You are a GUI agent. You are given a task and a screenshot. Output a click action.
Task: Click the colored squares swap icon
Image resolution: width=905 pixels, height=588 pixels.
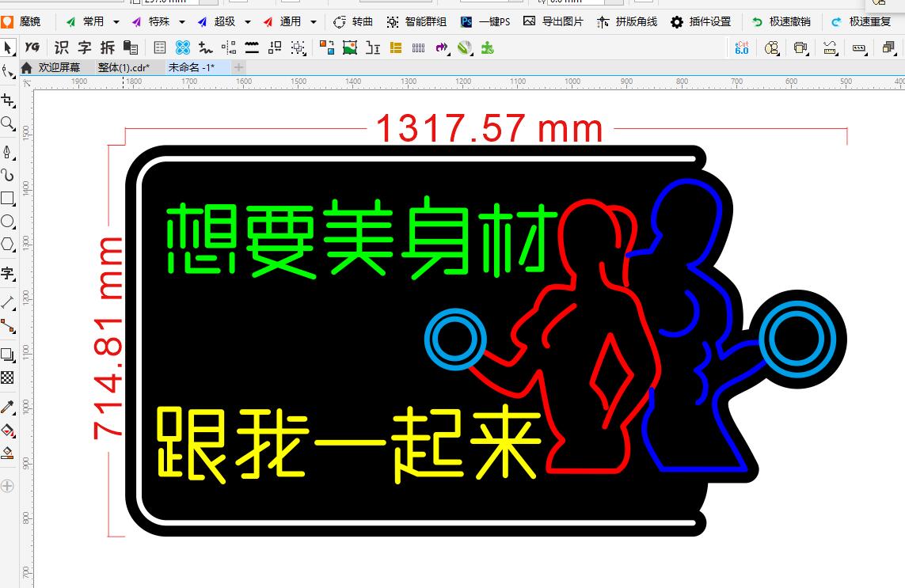click(327, 47)
